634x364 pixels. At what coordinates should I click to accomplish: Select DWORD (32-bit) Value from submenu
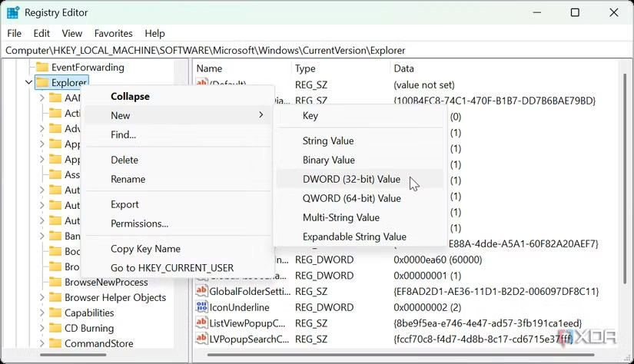click(351, 179)
